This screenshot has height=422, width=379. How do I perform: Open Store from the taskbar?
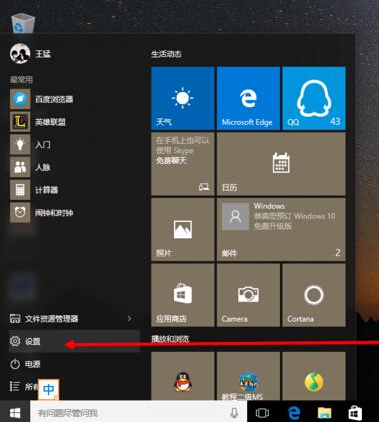coord(355,413)
